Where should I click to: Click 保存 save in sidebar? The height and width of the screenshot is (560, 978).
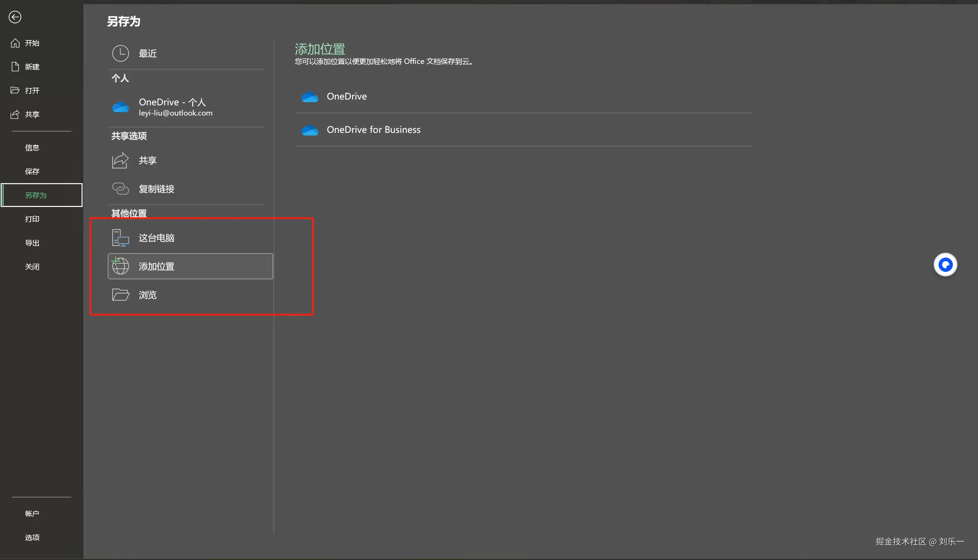tap(32, 172)
